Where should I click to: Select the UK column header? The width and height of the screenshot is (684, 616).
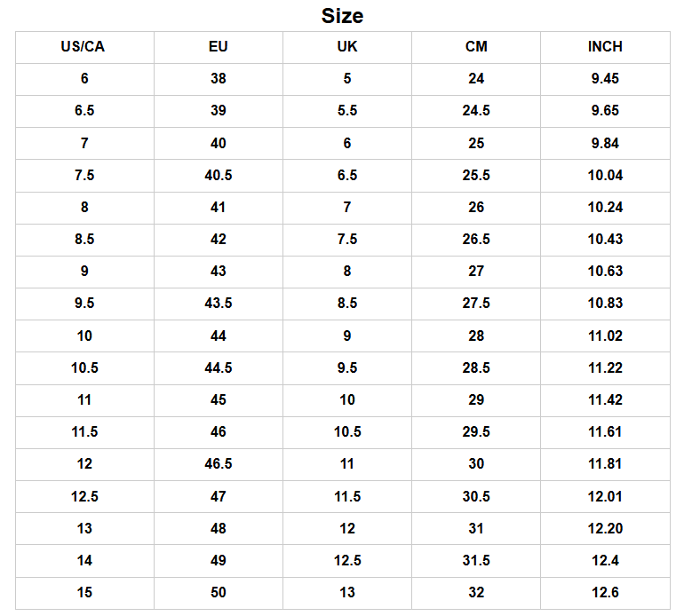click(347, 47)
